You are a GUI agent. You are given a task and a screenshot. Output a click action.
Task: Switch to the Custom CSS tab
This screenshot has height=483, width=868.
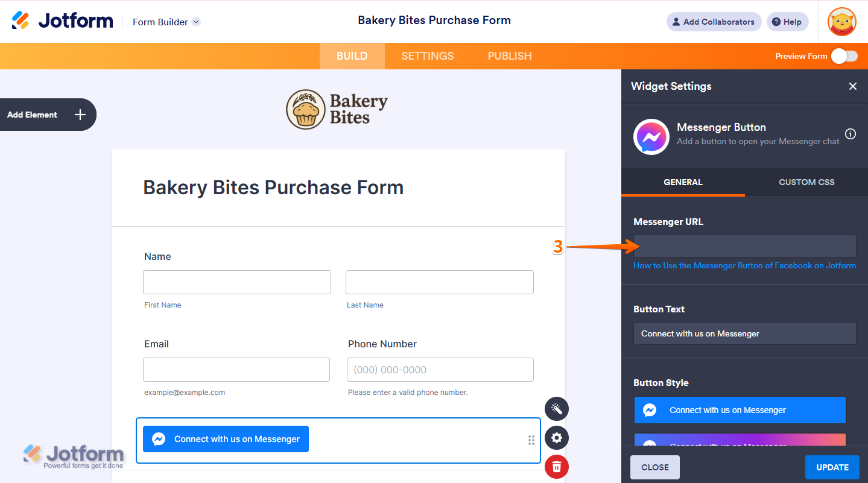pyautogui.click(x=806, y=182)
